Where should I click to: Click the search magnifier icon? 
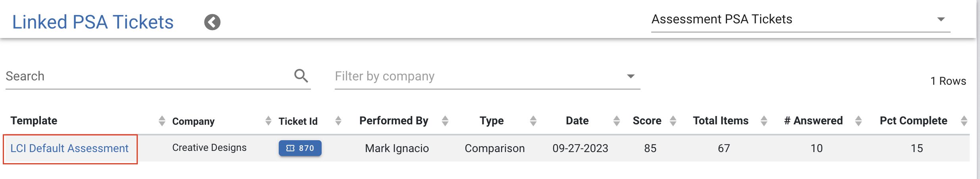pos(301,76)
